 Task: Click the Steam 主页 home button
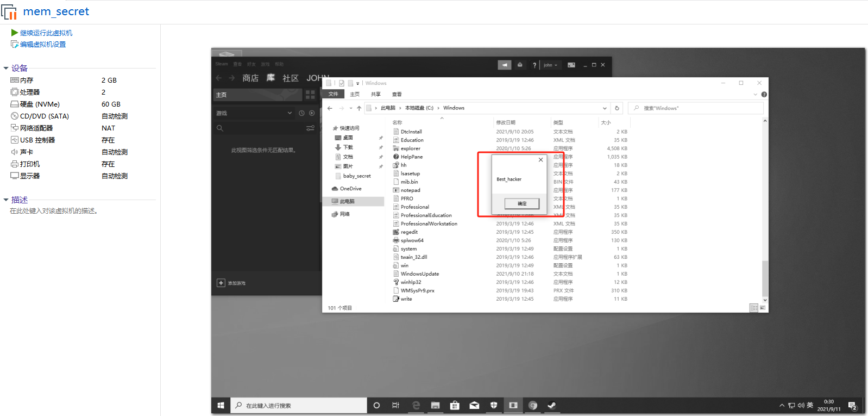pyautogui.click(x=258, y=95)
